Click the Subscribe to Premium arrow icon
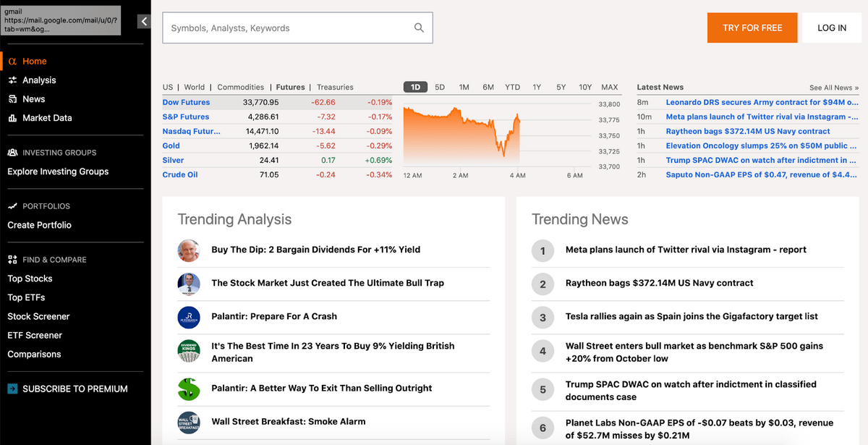The width and height of the screenshot is (868, 445). tap(12, 389)
